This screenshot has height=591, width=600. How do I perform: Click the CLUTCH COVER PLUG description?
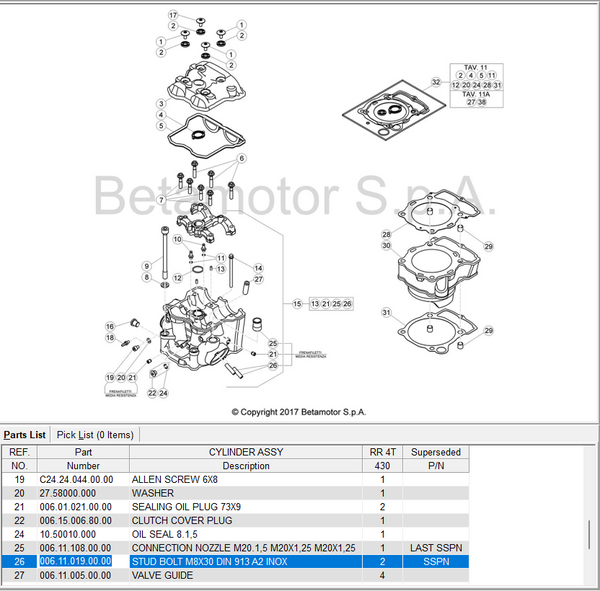click(182, 521)
